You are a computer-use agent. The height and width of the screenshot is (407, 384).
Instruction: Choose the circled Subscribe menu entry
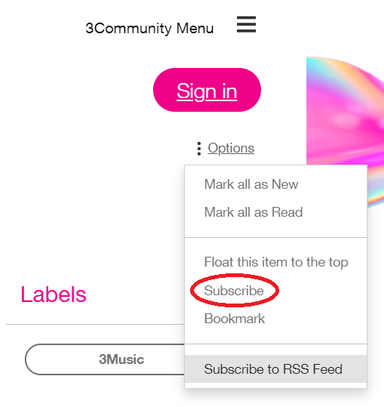(x=234, y=291)
